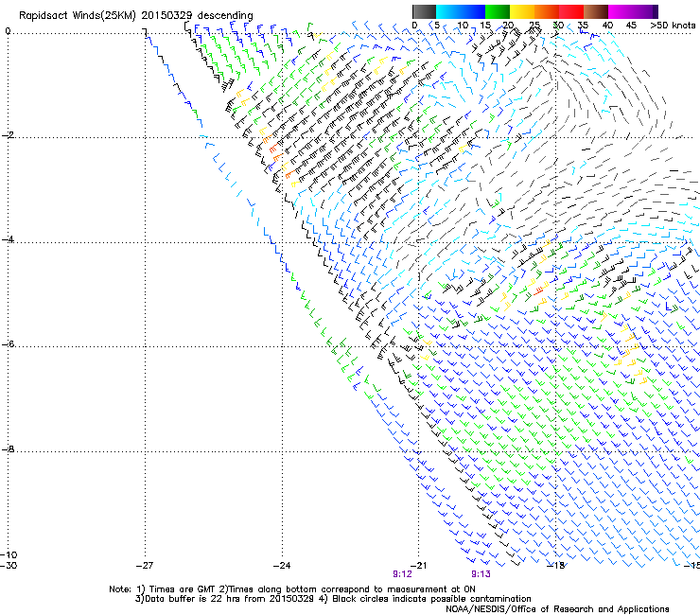Click the brown 35-40 knots legend segment
Screen dimensions: 700x615
[x=596, y=11]
